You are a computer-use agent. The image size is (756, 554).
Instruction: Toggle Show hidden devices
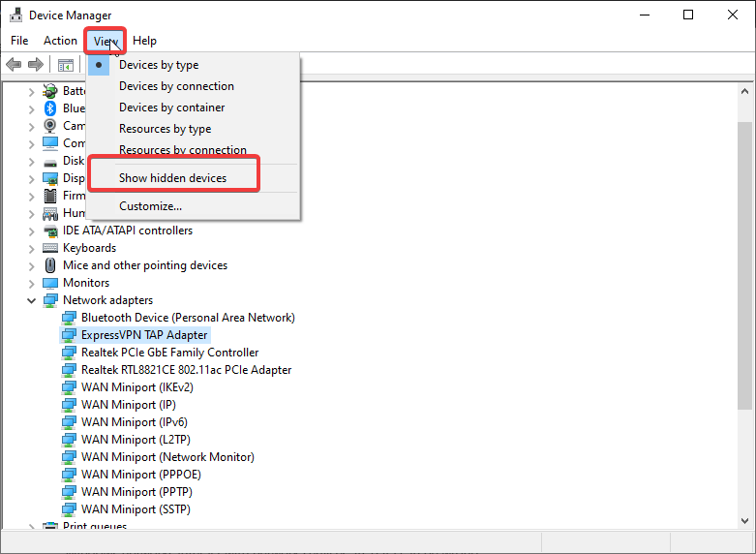point(194,178)
